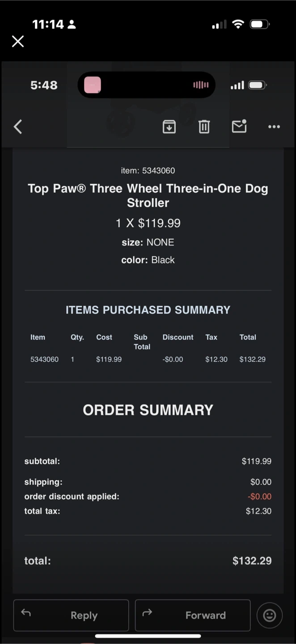Tap the ITEMS PURCHASED SUMMARY heading

click(148, 310)
